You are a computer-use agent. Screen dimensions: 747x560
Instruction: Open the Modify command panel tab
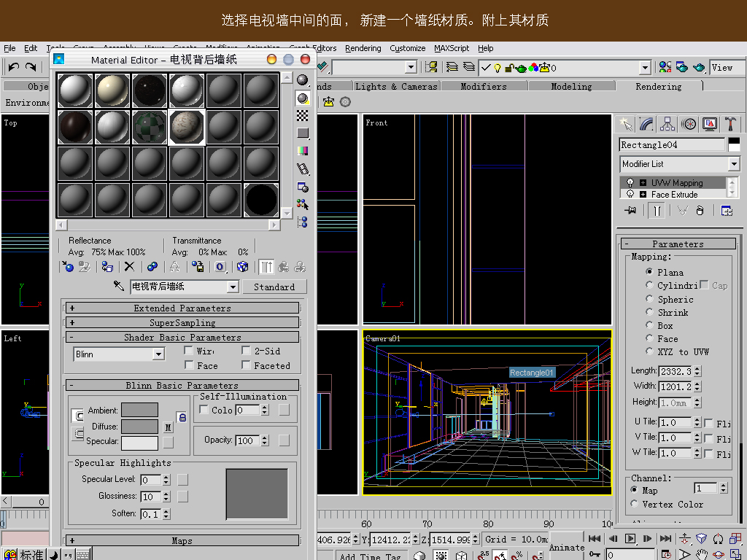646,124
